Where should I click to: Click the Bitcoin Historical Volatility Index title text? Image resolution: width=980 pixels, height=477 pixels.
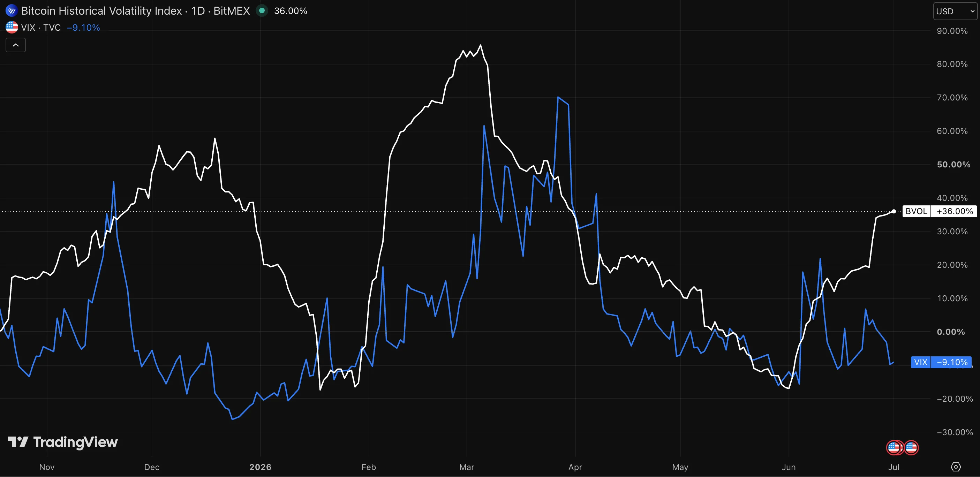click(101, 11)
